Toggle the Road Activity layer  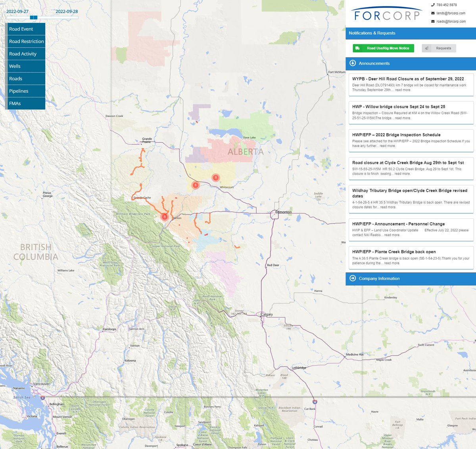25,54
